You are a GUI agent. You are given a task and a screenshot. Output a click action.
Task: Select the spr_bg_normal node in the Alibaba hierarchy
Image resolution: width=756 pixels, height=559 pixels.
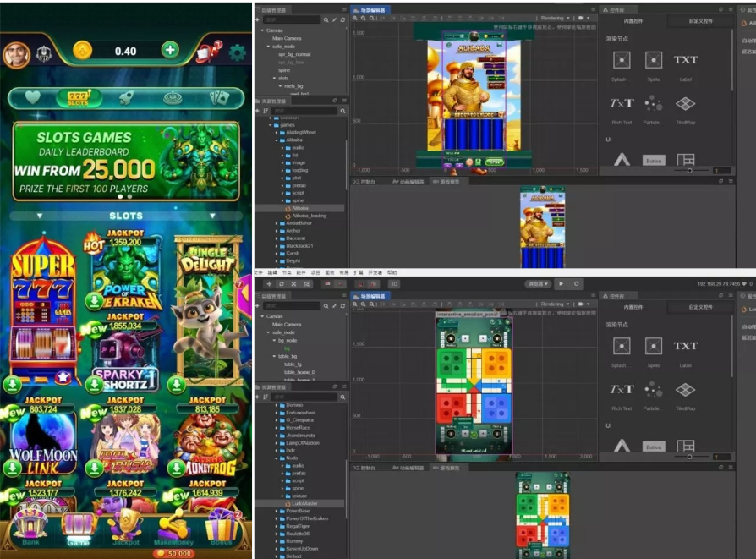[294, 54]
